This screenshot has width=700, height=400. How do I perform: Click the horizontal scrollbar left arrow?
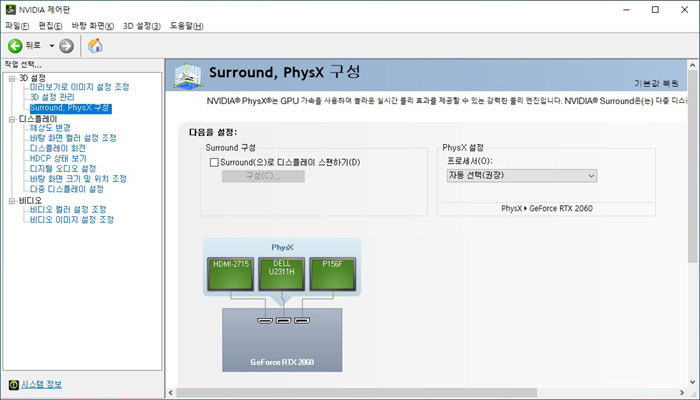click(x=171, y=393)
